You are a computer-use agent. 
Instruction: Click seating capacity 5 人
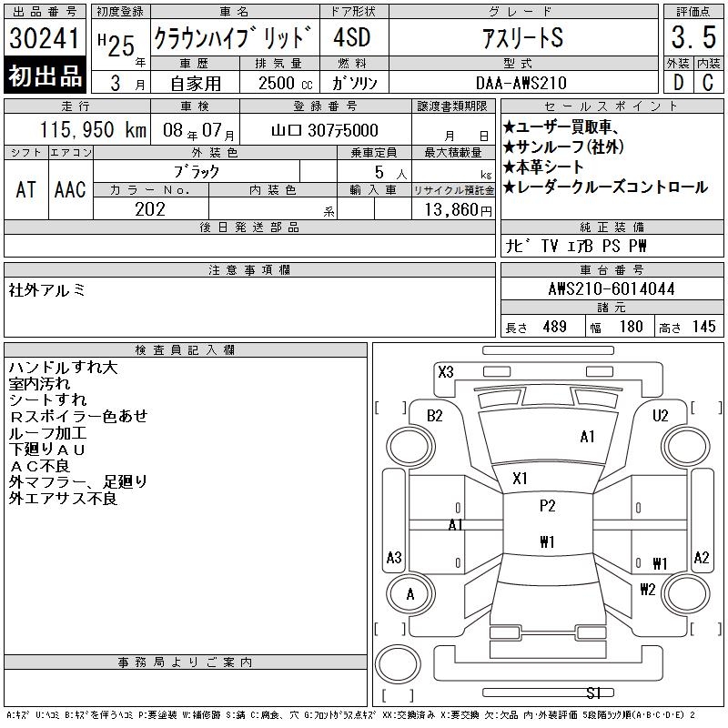pos(390,173)
